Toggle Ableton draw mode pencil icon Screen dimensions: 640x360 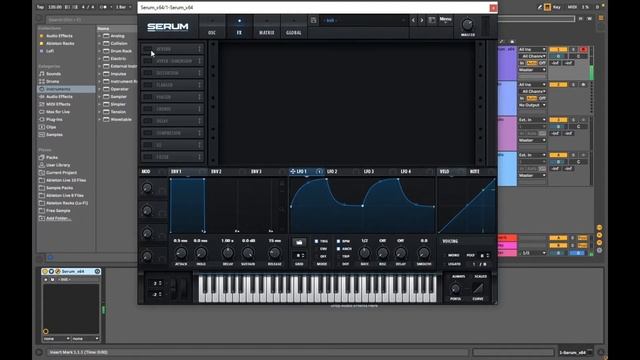click(540, 7)
